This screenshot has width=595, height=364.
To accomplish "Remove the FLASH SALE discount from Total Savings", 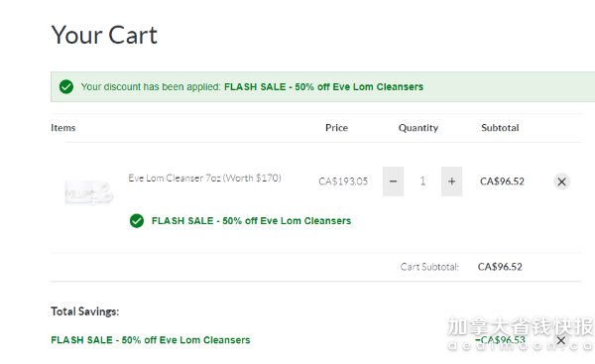I will coord(561,340).
